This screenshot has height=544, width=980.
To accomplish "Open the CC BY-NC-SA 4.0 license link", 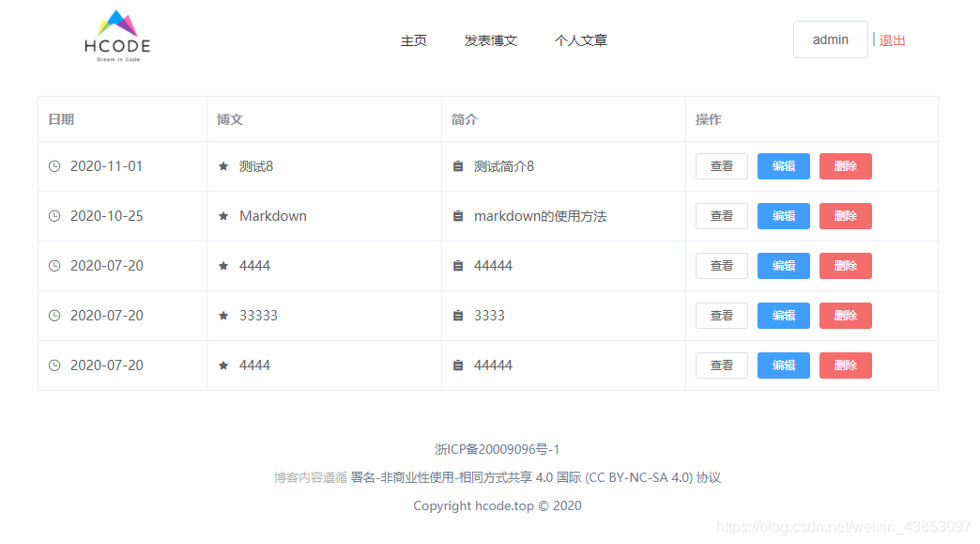I will tap(536, 477).
